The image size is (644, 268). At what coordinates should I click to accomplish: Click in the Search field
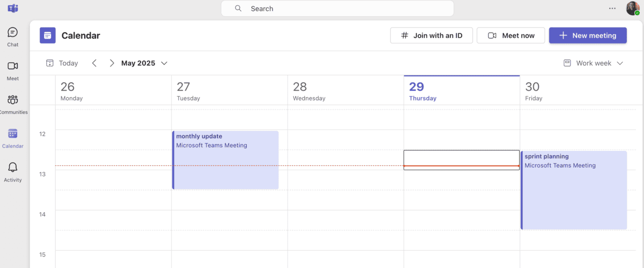(x=337, y=9)
